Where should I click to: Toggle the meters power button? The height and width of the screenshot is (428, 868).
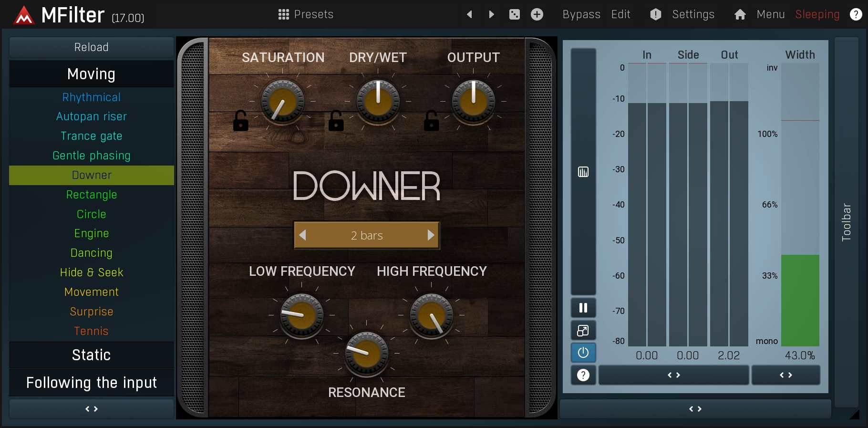click(583, 353)
